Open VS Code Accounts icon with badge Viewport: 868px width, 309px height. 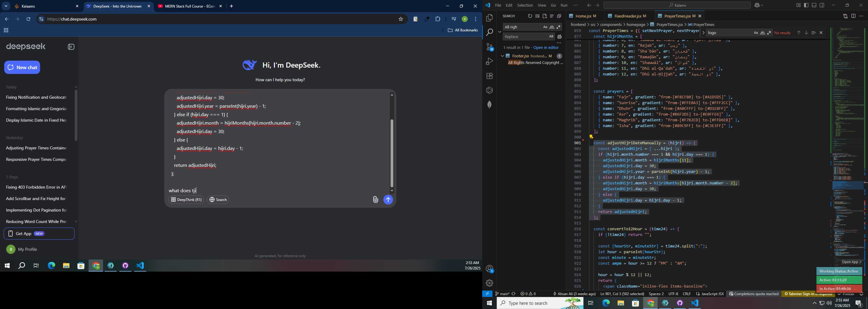(489, 269)
